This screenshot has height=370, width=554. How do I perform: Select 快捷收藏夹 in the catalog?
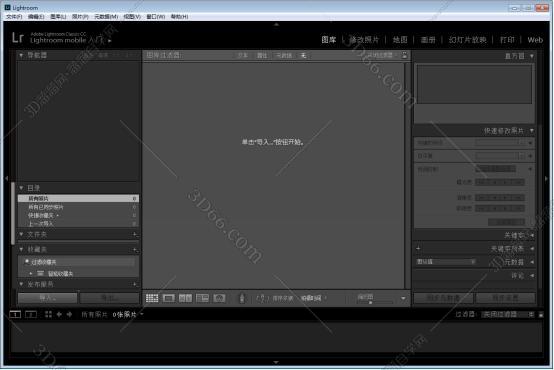tap(78, 215)
